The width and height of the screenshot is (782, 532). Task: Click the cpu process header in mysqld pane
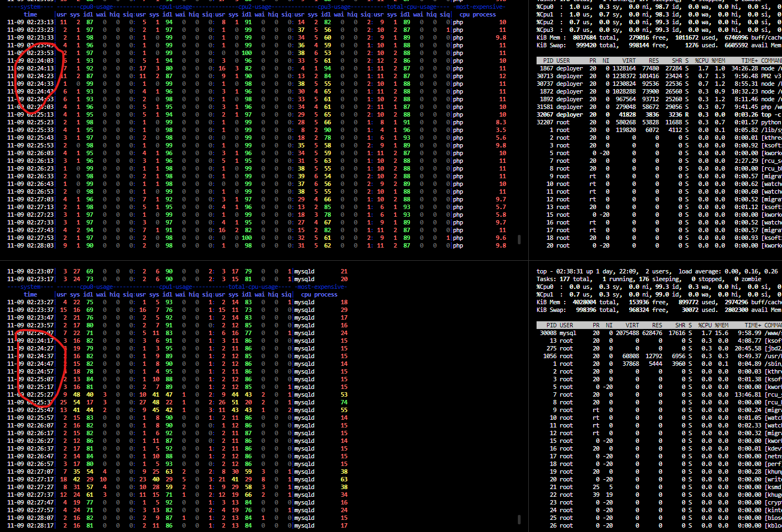tap(319, 294)
